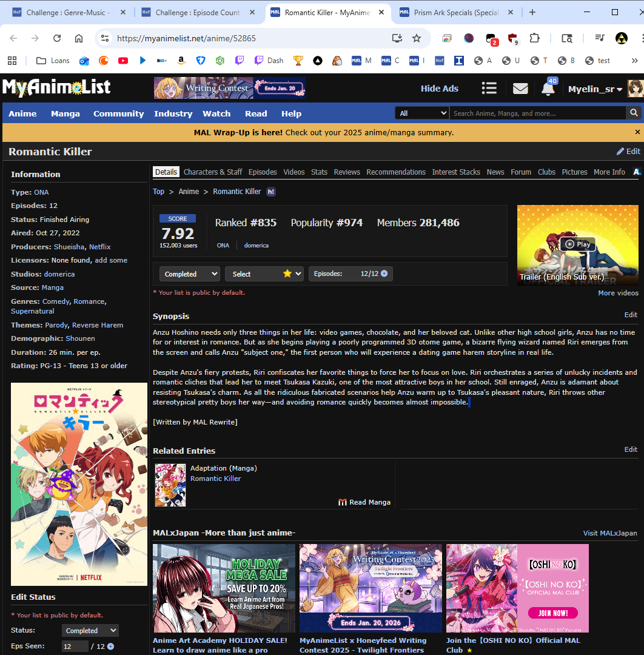The height and width of the screenshot is (655, 644).
Task: Switch to the Interest Stacks tab
Action: 456,172
